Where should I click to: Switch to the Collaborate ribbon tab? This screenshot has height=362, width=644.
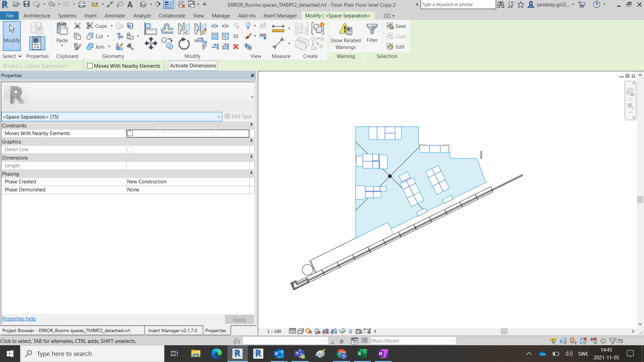tap(172, 15)
